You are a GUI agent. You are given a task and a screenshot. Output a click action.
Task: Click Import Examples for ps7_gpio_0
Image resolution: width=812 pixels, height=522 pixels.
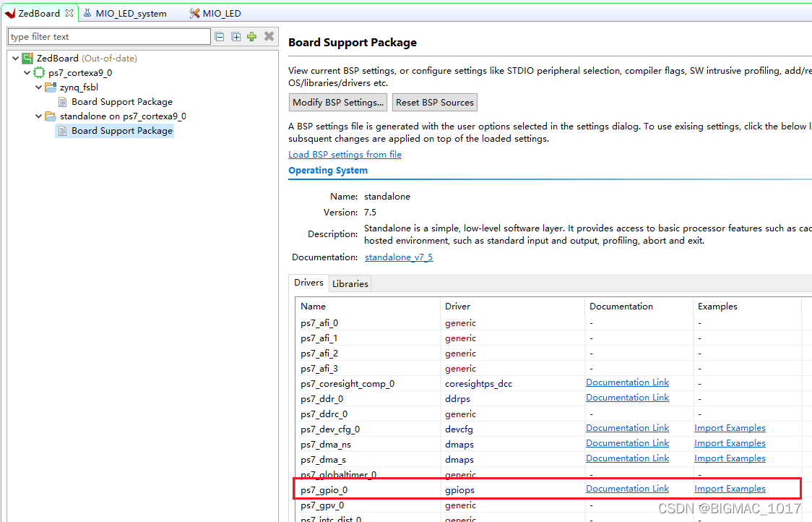[x=730, y=488]
